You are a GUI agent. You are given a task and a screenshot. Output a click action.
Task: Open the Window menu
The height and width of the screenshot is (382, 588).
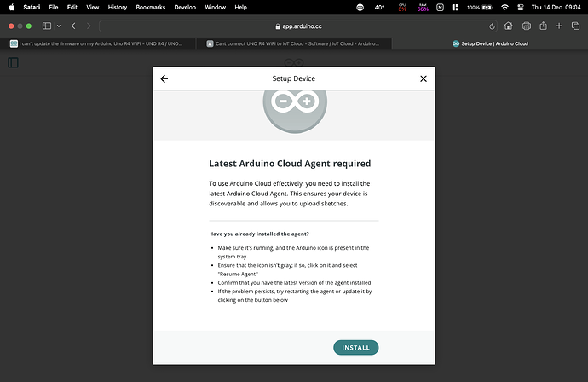216,7
